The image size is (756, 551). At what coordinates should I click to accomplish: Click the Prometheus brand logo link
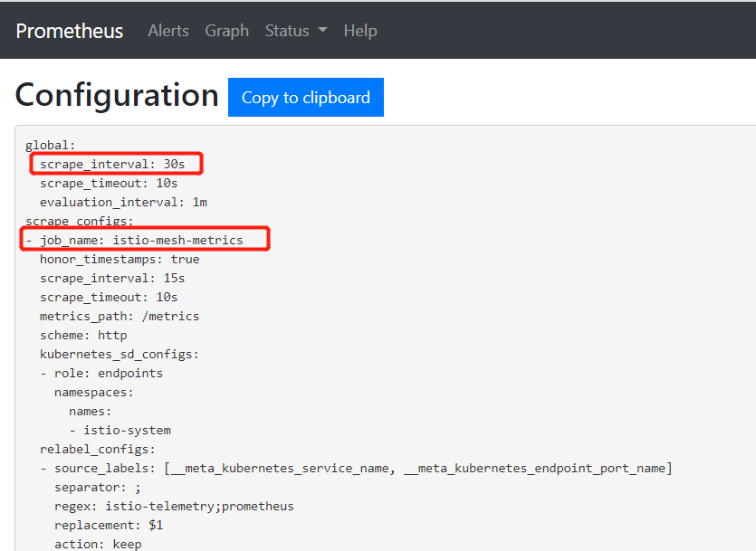69,31
